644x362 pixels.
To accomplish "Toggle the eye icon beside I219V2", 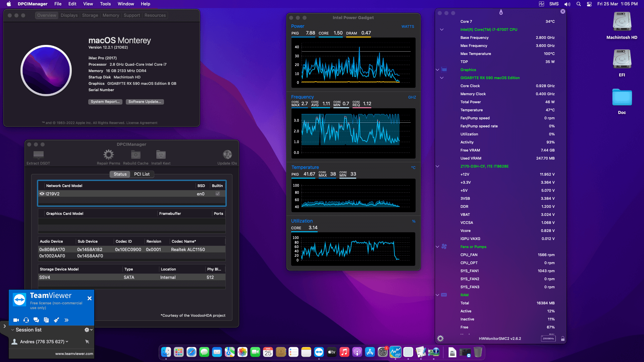I will [42, 194].
